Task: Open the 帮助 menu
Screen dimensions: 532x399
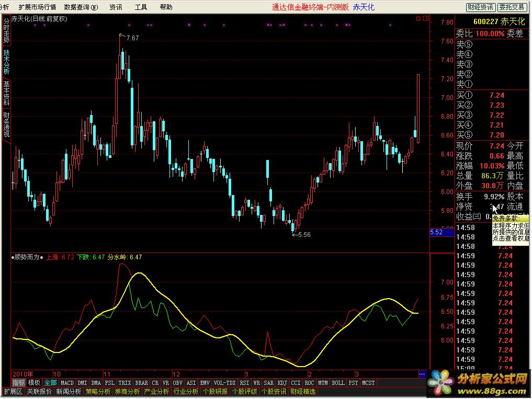Action: tap(166, 7)
